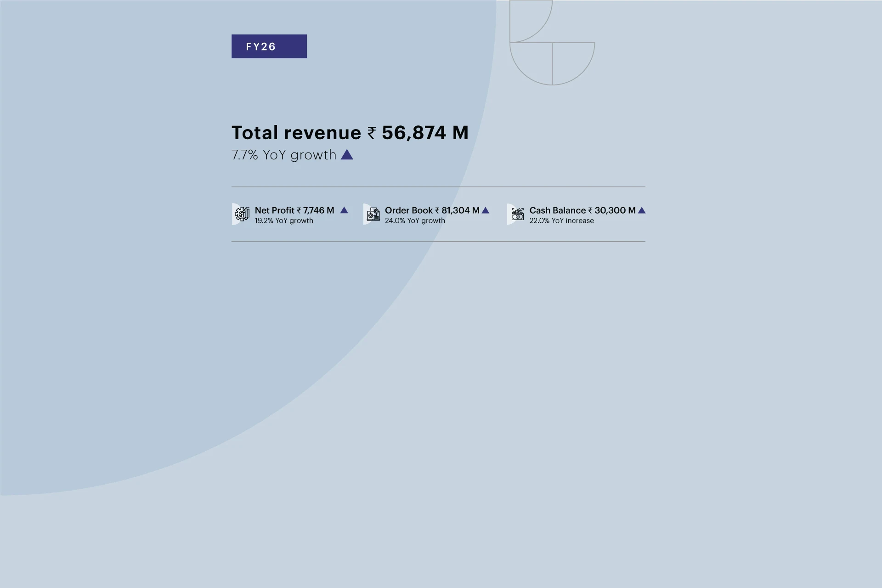This screenshot has width=882, height=588.
Task: Click the Net Profit gear chart icon
Action: click(x=242, y=214)
